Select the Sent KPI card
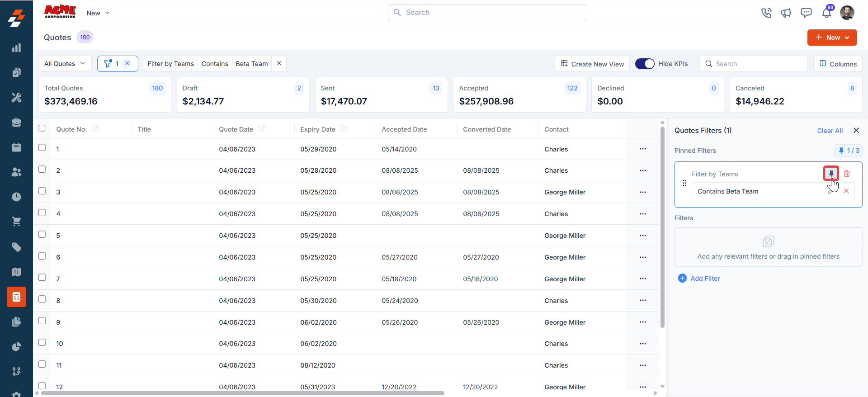The image size is (868, 397). (x=381, y=95)
